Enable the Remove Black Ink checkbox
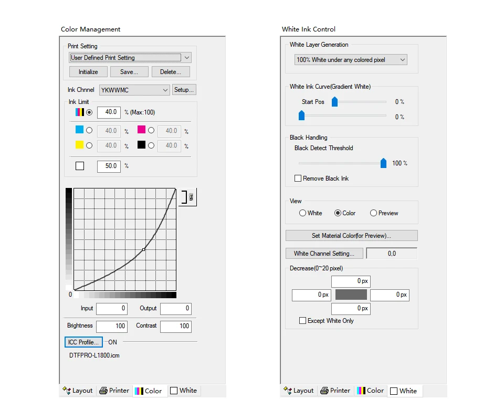This screenshot has width=504, height=420. pyautogui.click(x=298, y=178)
